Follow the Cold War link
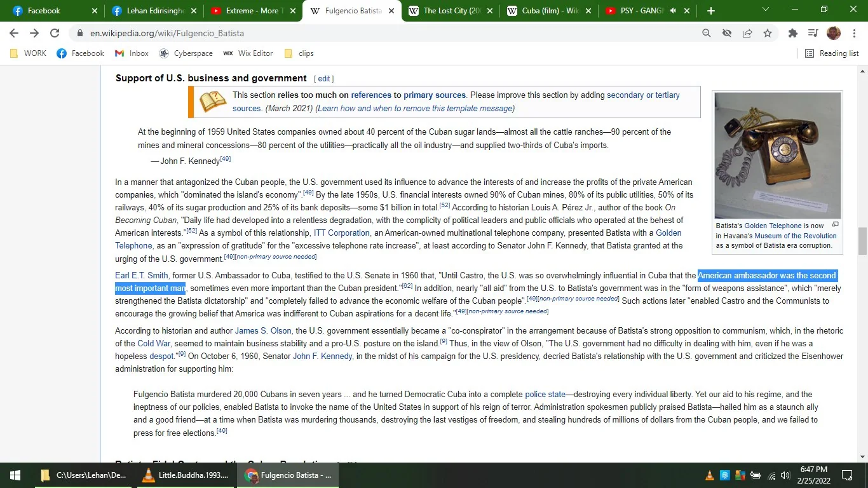868x488 pixels. coord(154,344)
